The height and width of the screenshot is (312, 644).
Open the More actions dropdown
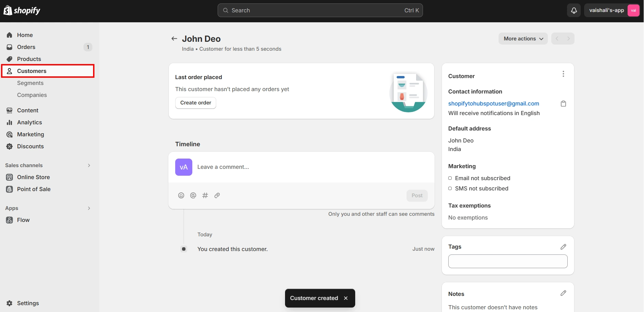523,38
